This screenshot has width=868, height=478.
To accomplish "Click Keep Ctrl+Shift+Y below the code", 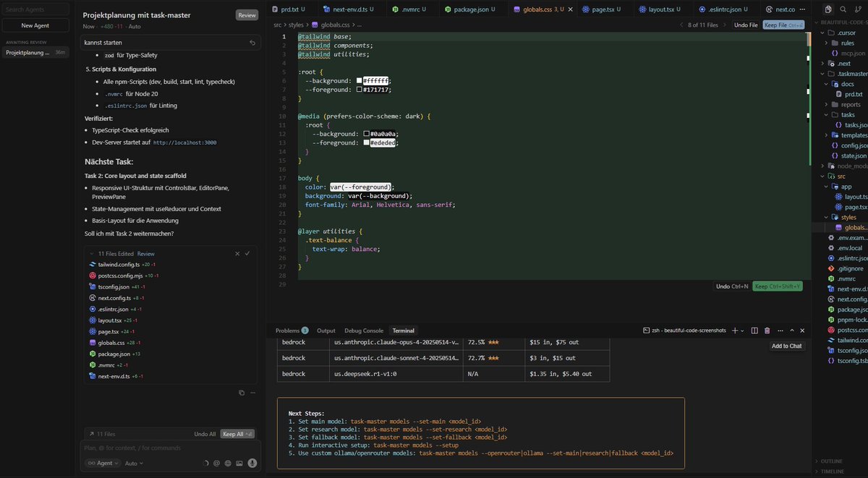I will coord(778,286).
